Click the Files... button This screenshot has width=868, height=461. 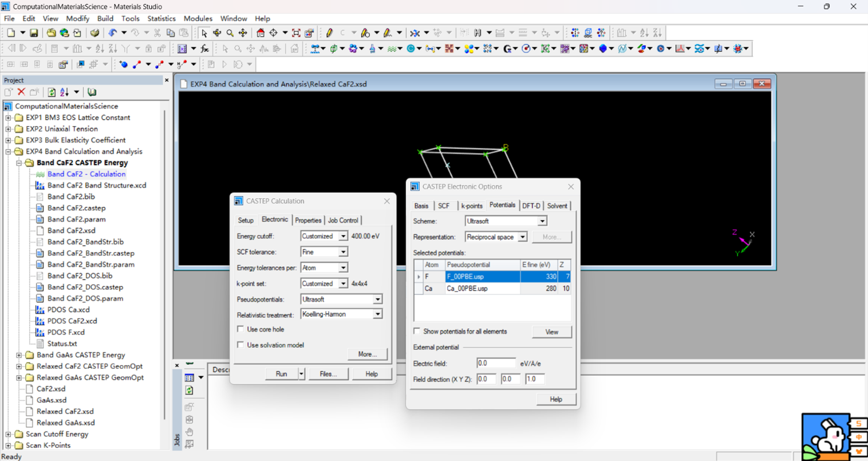(328, 374)
